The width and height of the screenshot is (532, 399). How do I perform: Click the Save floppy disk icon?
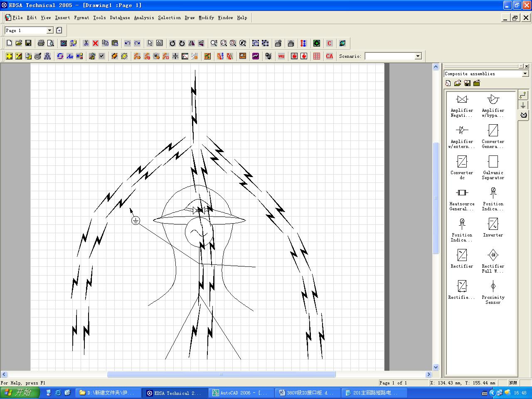[28, 43]
